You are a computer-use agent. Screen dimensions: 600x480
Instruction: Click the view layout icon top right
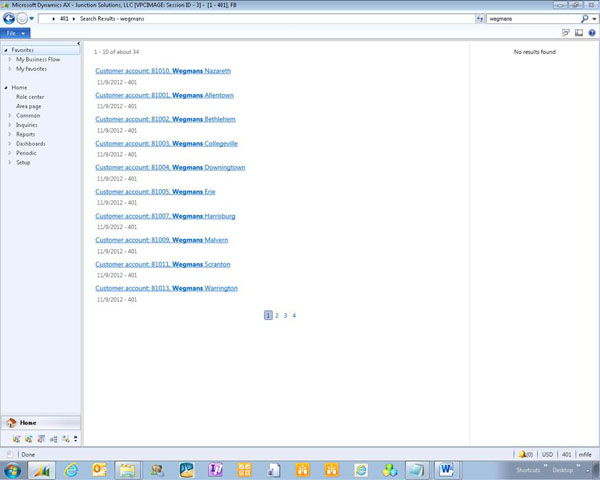coord(579,33)
